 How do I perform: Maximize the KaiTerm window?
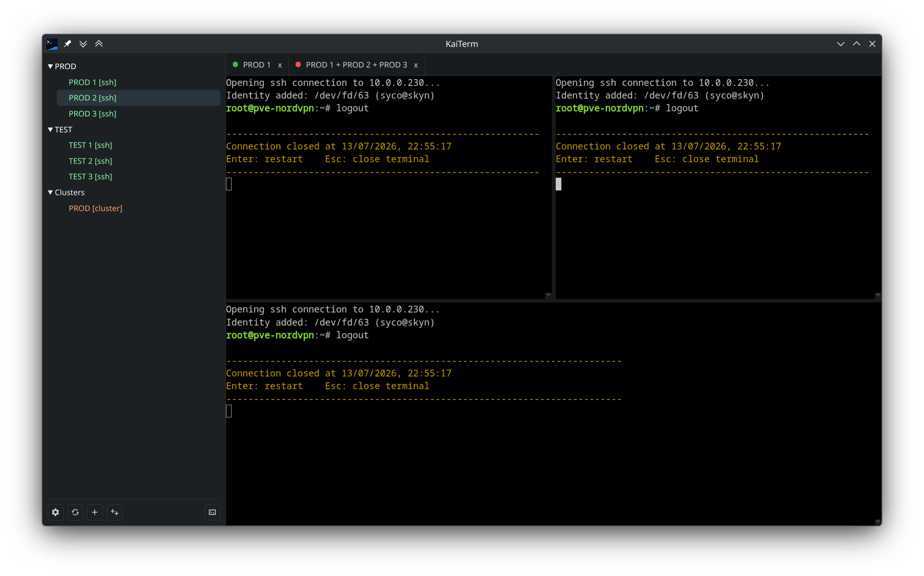[x=856, y=44]
